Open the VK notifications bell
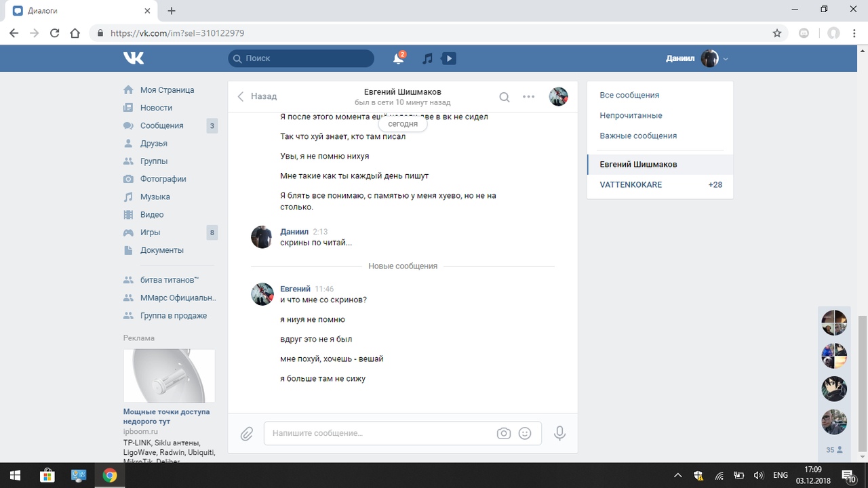Image resolution: width=868 pixels, height=488 pixels. coord(399,59)
